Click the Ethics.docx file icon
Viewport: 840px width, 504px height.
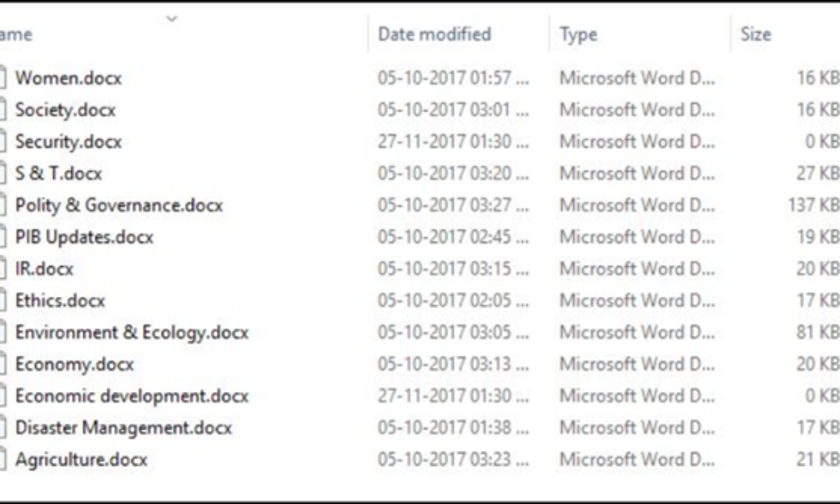(3, 301)
